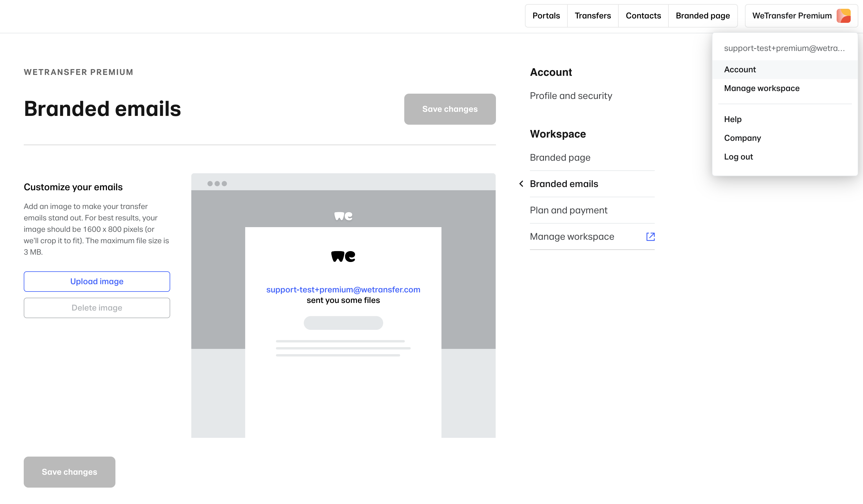Click the white 'we' logo on preview background
Viewport: 863px width, 504px height.
pyautogui.click(x=343, y=216)
